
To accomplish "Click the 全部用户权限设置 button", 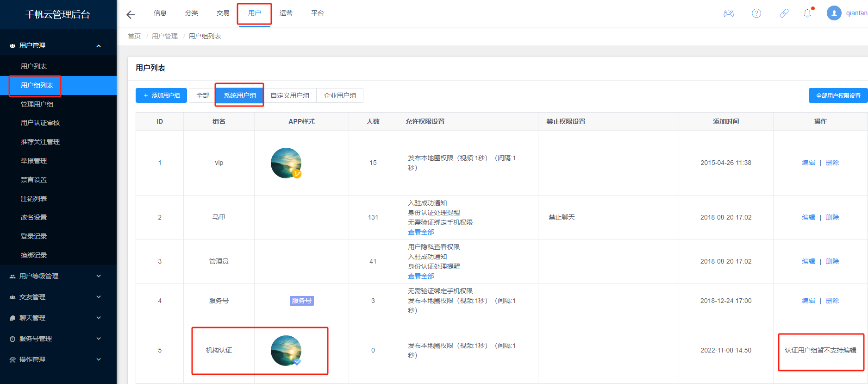I will point(838,95).
